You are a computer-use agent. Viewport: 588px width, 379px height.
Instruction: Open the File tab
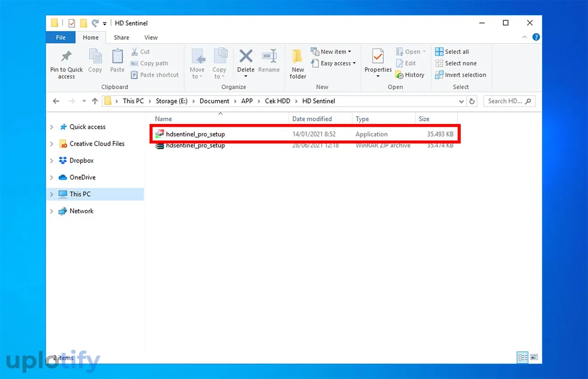61,38
